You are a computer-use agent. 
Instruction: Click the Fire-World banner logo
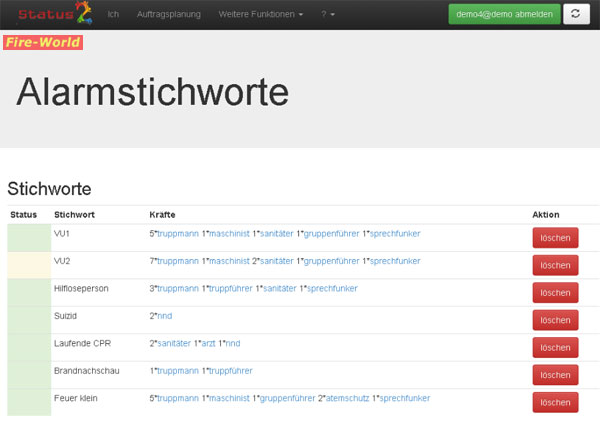coord(43,42)
